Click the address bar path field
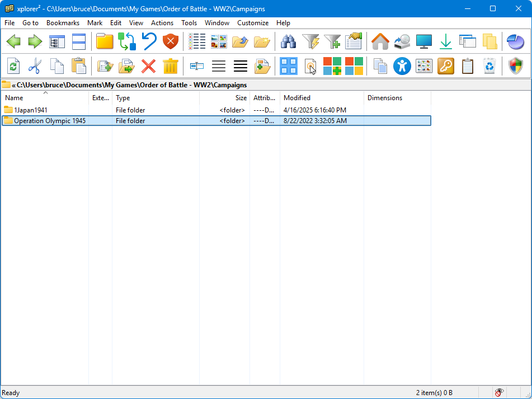The image size is (532, 399). [266, 85]
